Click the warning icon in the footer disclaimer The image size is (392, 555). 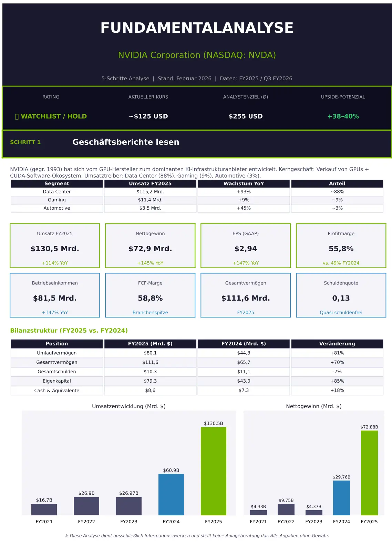(x=66, y=536)
